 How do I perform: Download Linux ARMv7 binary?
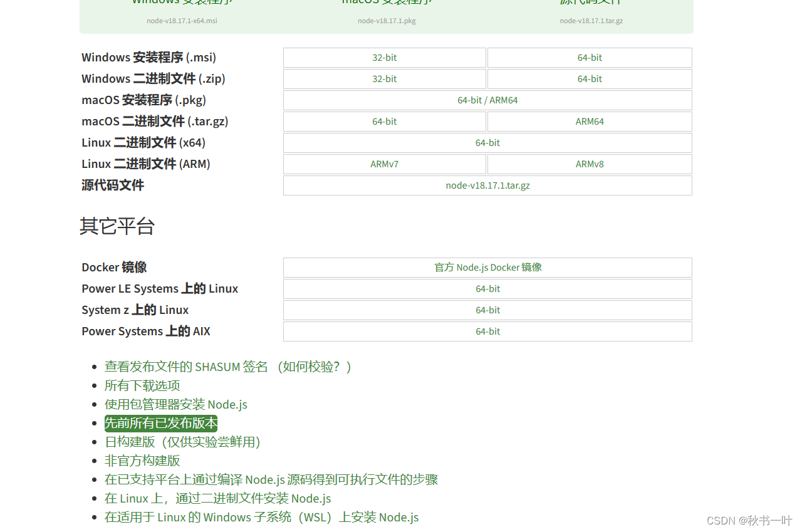tap(385, 164)
